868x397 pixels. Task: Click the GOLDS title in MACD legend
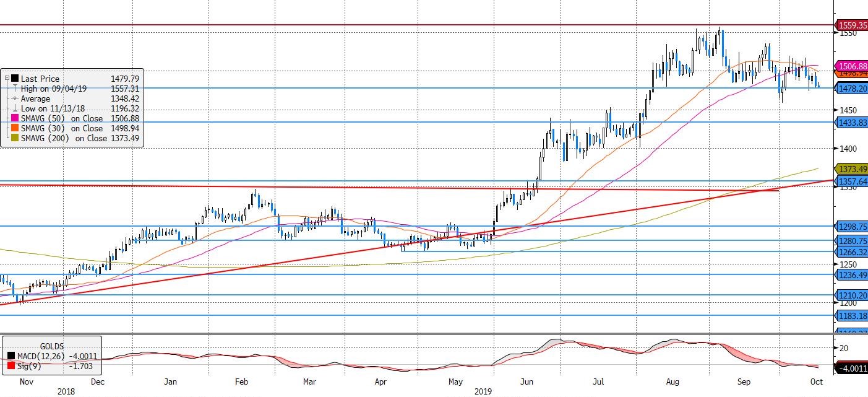pos(52,346)
